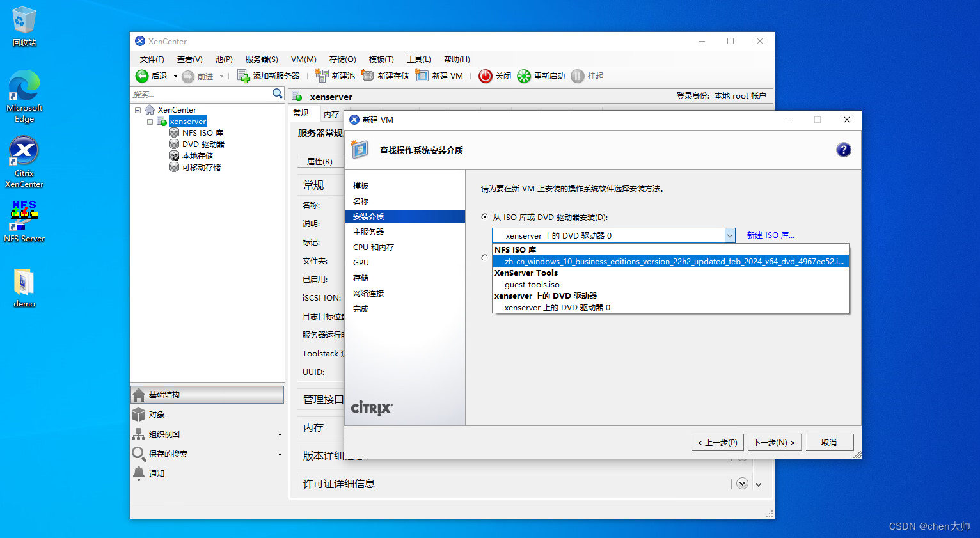Select the xenserver host in the tree
The image size is (980, 538).
[188, 122]
